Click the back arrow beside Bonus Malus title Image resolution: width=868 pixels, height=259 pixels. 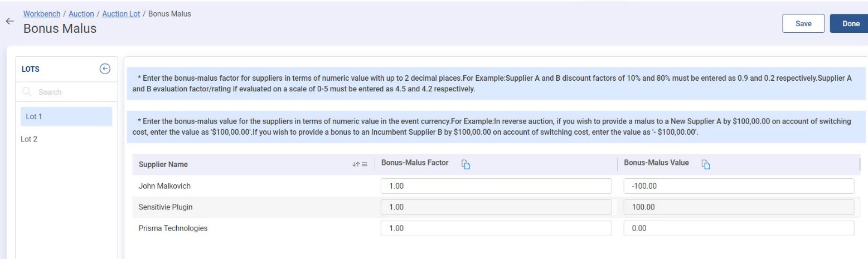(x=8, y=21)
